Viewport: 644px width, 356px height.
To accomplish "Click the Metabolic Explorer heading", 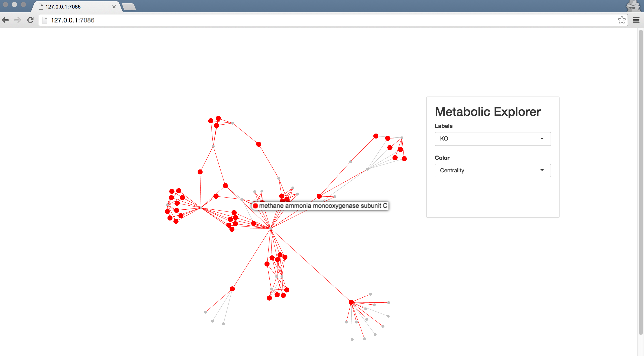I will [487, 112].
